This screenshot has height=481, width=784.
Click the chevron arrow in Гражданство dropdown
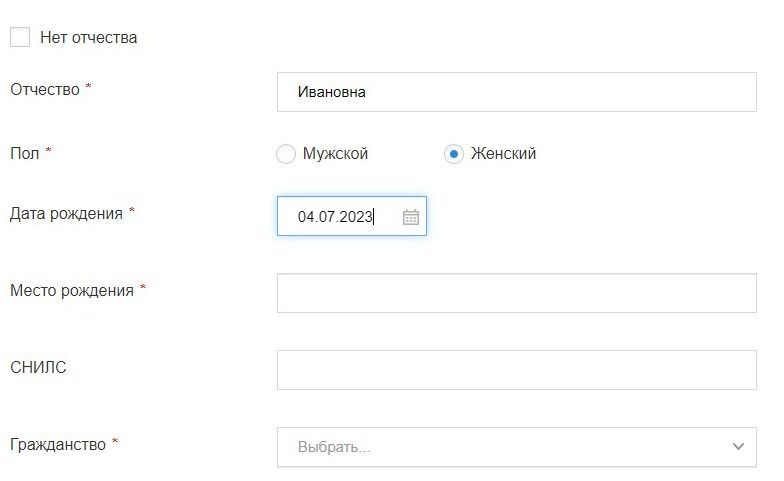[738, 446]
